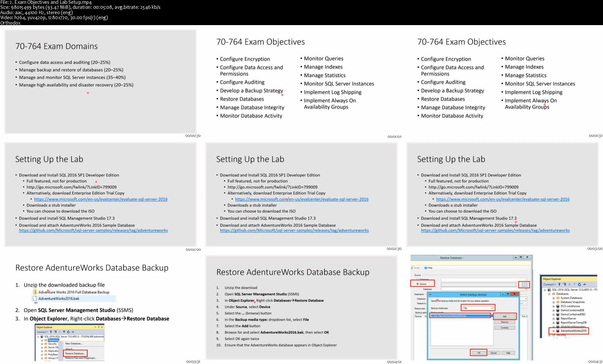The image size is (603, 364).
Task: Click OK in Select backup devices dialog
Action: [x=479, y=353]
